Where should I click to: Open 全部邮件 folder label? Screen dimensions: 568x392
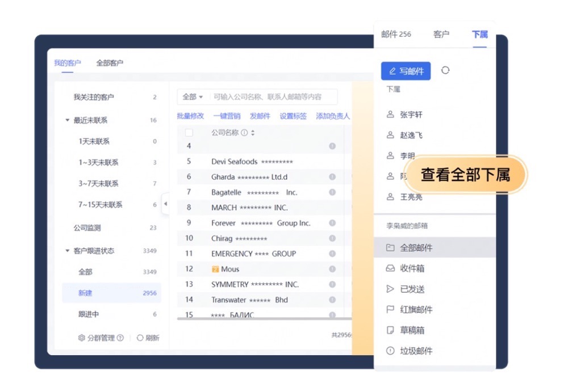click(416, 247)
